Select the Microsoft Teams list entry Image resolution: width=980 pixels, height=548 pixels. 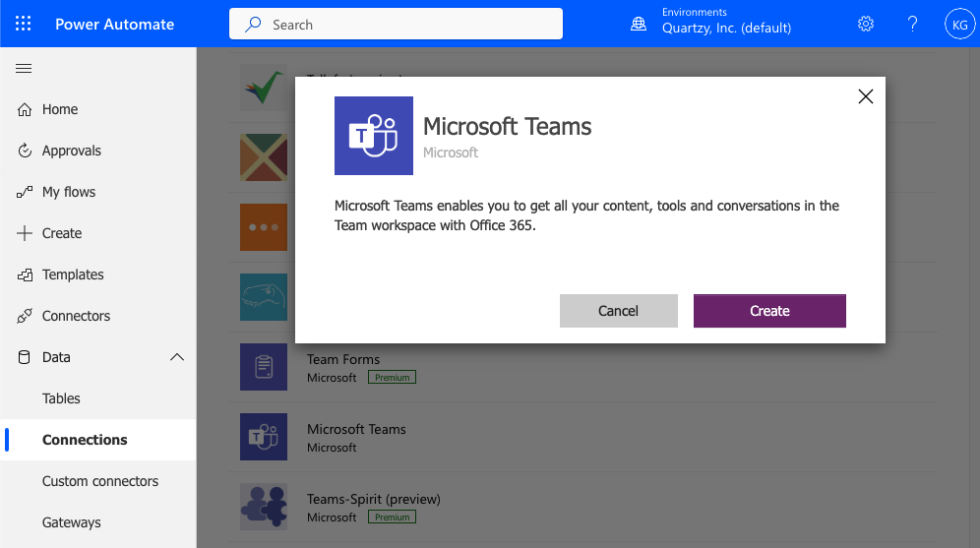(x=356, y=429)
